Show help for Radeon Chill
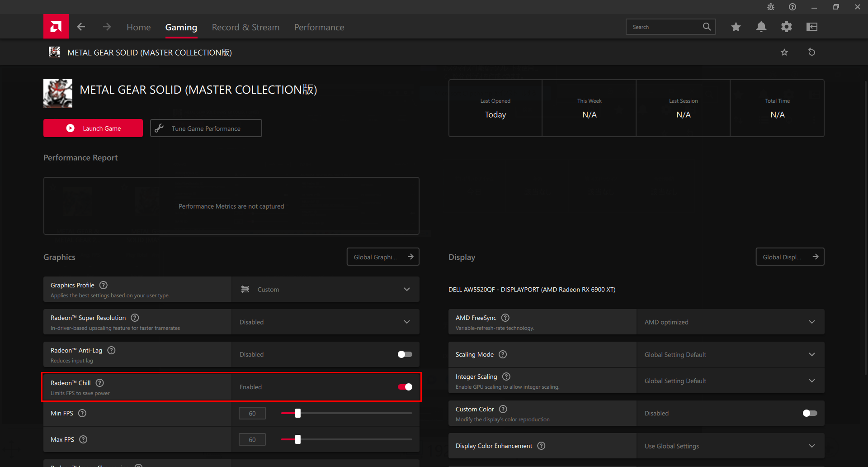868x467 pixels. 100,383
